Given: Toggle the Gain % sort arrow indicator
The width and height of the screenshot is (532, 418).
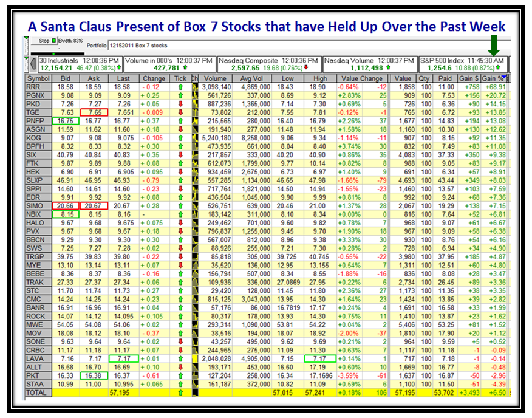Looking at the screenshot, I should click(504, 77).
